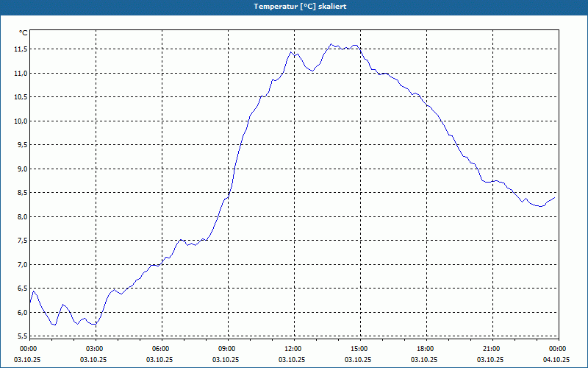Screen dimensions: 588x368
Task: Click the '8,0' y-axis label
Action: click(x=23, y=216)
